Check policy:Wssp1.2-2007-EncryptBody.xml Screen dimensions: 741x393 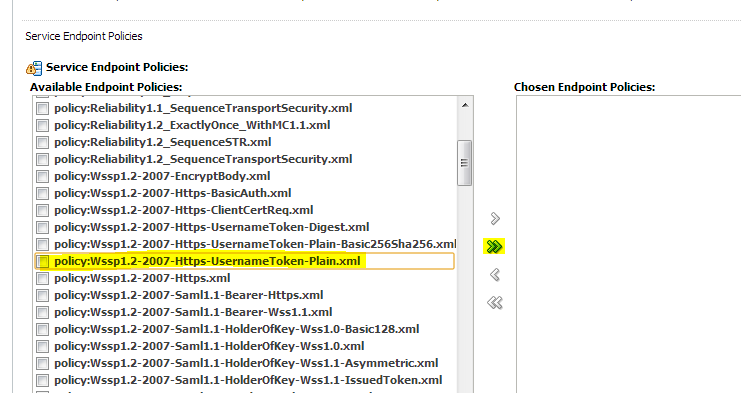43,176
